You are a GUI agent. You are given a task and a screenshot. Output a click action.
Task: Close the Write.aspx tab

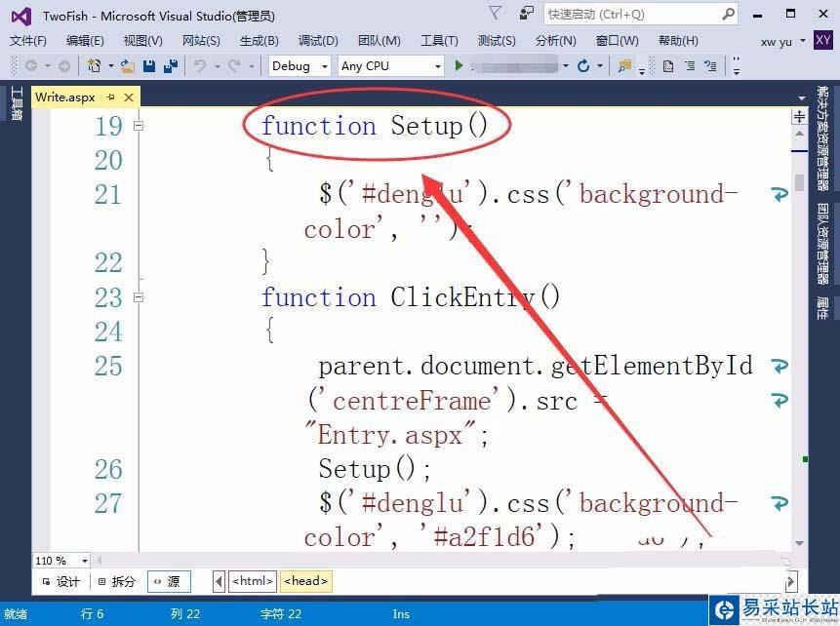[129, 97]
